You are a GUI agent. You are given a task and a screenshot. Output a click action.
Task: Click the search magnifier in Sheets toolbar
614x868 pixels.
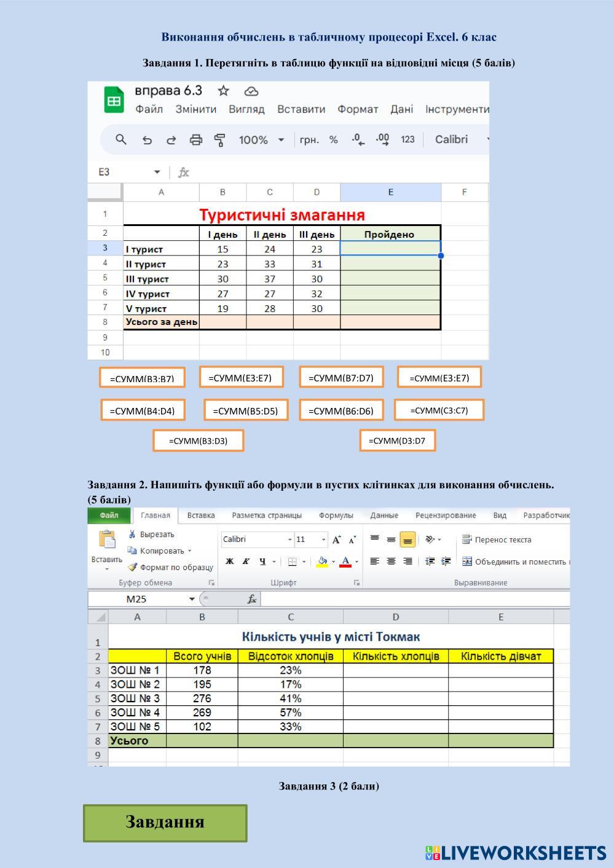[121, 139]
